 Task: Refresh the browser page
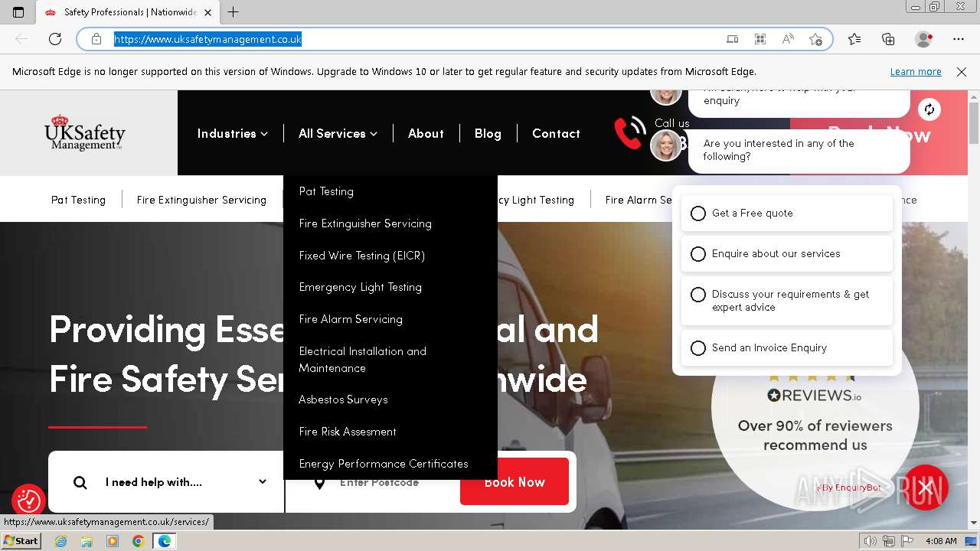coord(55,39)
